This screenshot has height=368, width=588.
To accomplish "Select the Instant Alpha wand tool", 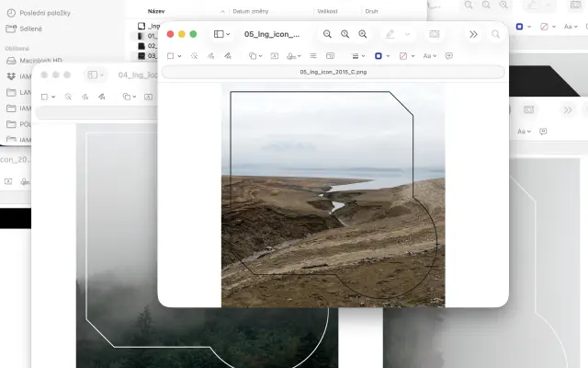I will (x=195, y=56).
